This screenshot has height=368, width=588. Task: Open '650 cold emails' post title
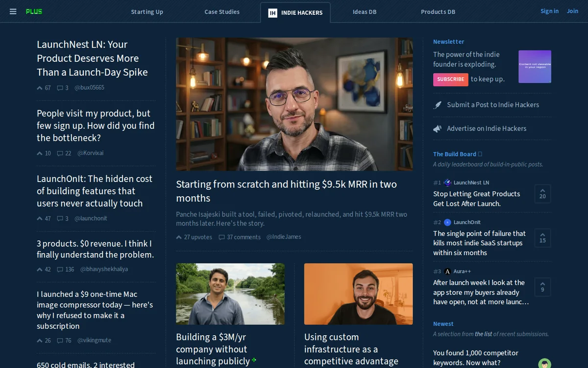(x=86, y=365)
